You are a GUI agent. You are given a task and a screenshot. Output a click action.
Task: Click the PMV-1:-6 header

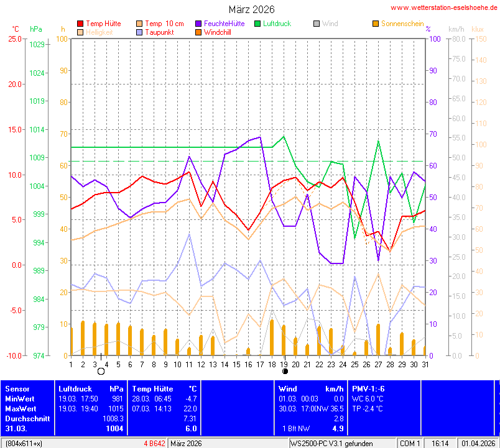368,389
